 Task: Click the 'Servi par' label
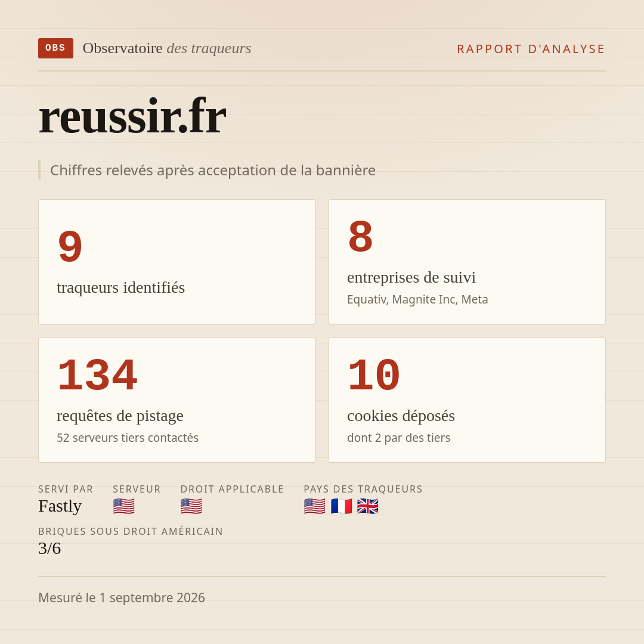[x=66, y=489]
